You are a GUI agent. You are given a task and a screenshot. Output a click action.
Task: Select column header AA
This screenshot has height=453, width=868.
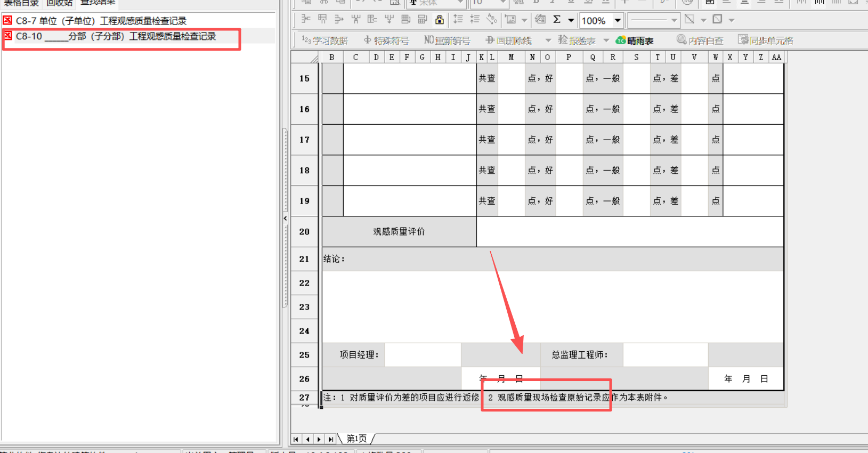[x=776, y=57]
